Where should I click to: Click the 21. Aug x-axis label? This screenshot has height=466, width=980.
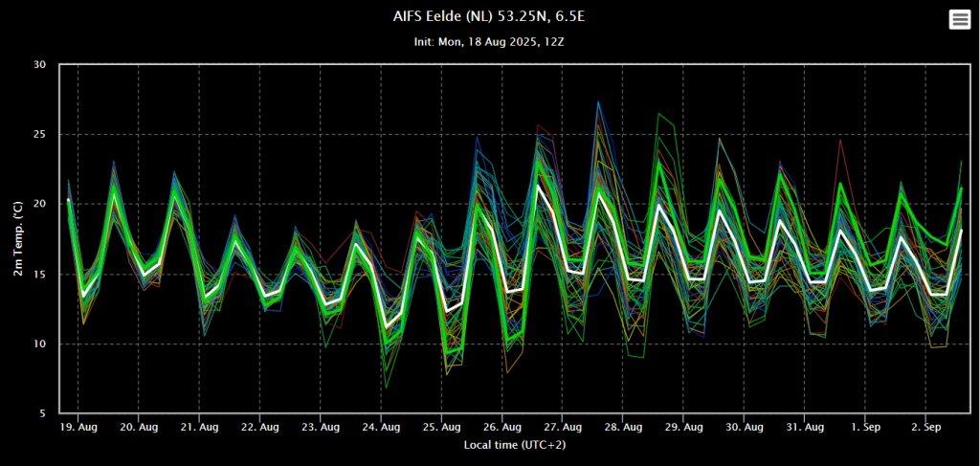[199, 428]
